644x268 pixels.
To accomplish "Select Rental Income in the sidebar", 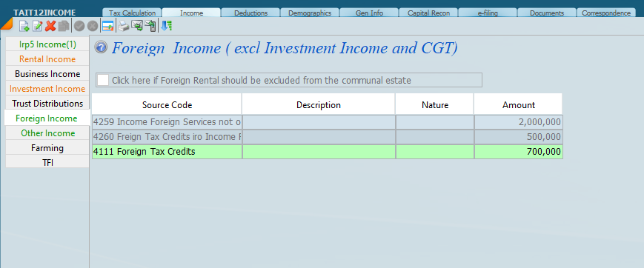I will click(x=47, y=59).
